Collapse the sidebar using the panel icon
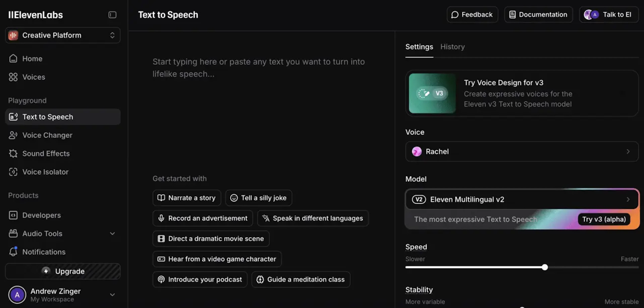Viewport: 644px width, 308px height. click(x=112, y=15)
